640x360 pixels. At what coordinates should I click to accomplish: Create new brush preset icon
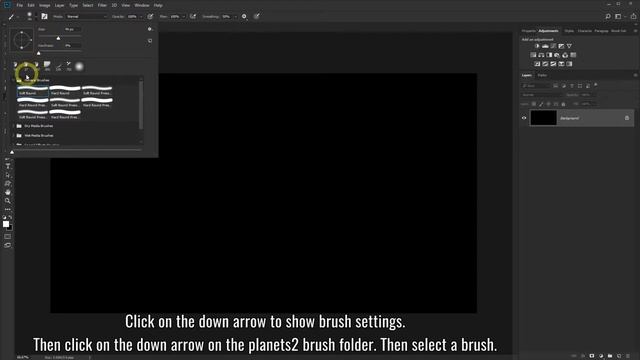[x=150, y=41]
